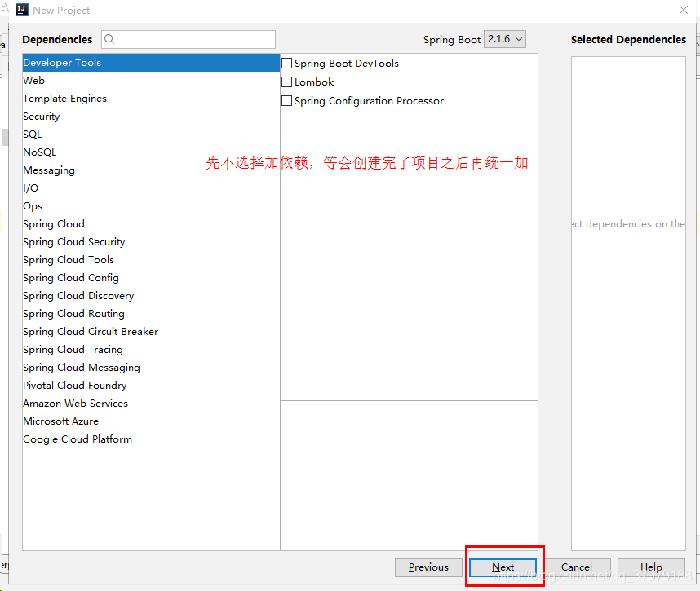
Task: Open Help for this dialog
Action: coord(651,567)
